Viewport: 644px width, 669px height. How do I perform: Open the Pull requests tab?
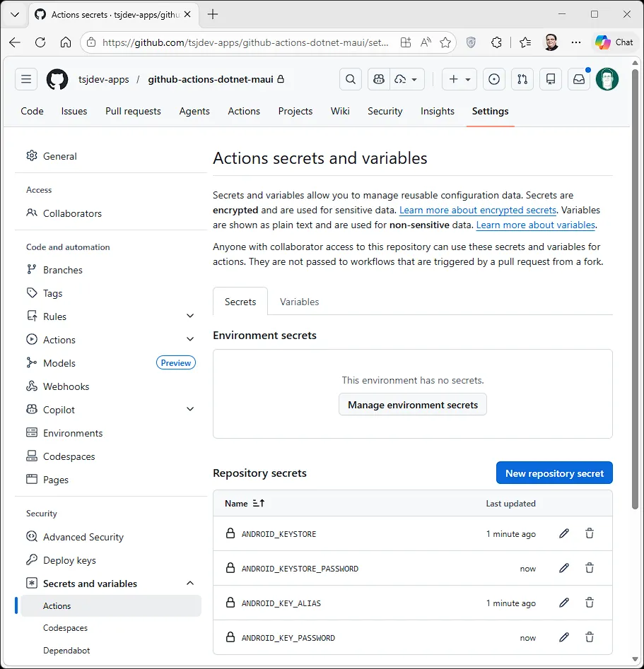pyautogui.click(x=133, y=111)
